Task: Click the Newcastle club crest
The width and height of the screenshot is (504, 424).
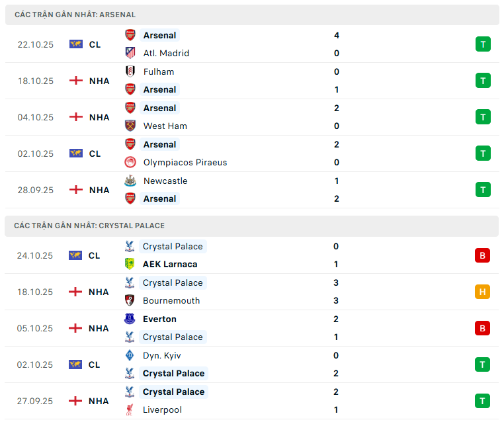Action: 130,181
